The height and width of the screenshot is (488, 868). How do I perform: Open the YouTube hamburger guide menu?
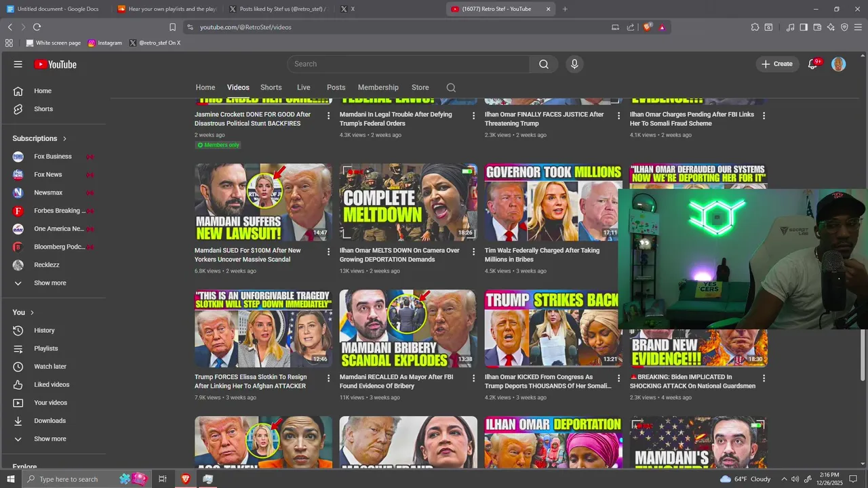coord(18,64)
